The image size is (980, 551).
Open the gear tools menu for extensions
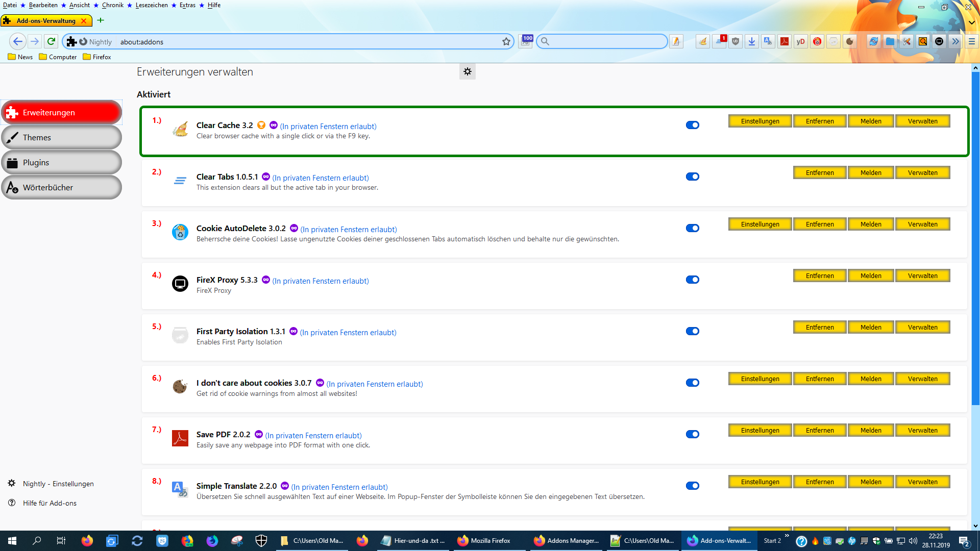pyautogui.click(x=467, y=72)
